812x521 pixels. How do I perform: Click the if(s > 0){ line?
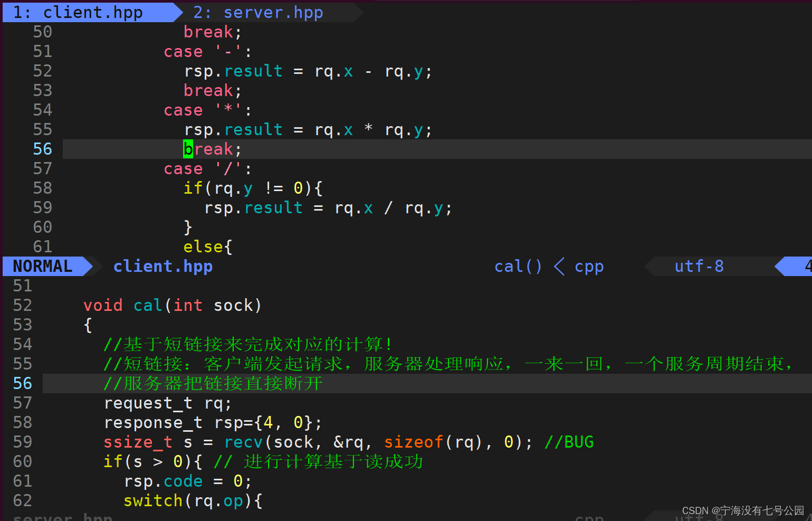click(153, 461)
